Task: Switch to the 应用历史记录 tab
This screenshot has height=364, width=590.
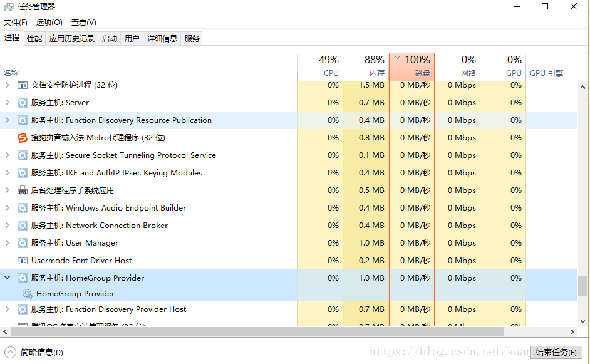Action: click(x=72, y=38)
